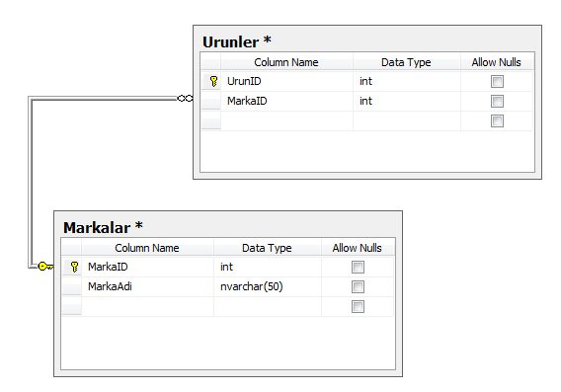Click the primary key icon beside MarkaID in Markalar

[74, 267]
